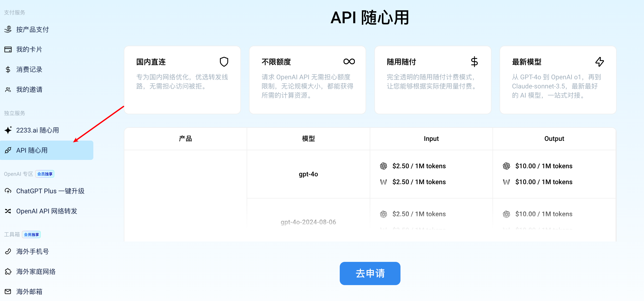This screenshot has width=644, height=301.
Task: Click the upload icon beside ChatGPT Plus 一键升级
Action: click(x=8, y=191)
